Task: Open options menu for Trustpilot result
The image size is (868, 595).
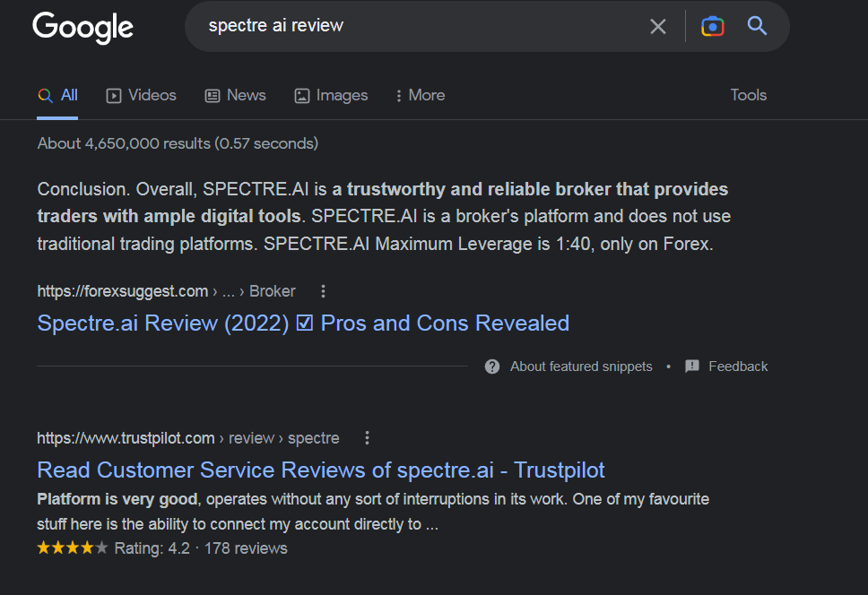Action: [x=367, y=438]
